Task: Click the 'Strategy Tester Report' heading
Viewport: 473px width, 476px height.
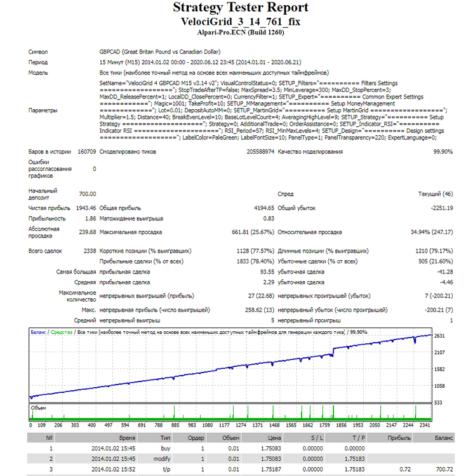Action: pyautogui.click(x=241, y=7)
